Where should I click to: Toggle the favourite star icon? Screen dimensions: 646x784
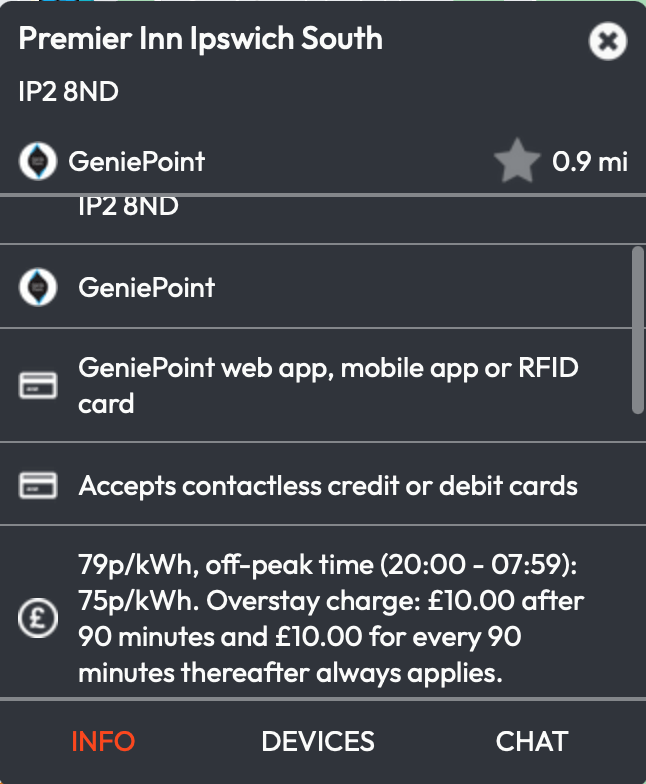pyautogui.click(x=517, y=161)
